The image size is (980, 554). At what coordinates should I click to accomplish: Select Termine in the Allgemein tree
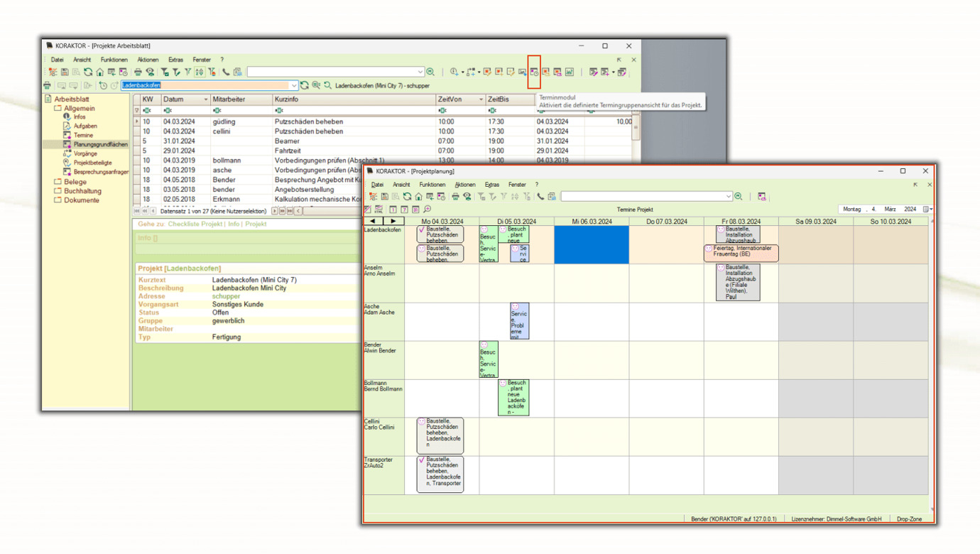pyautogui.click(x=83, y=135)
